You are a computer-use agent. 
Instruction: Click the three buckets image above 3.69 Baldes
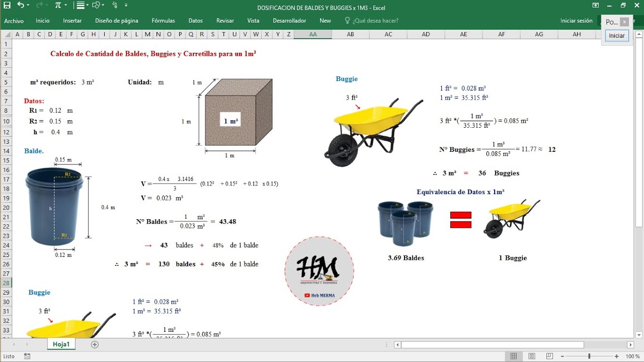click(x=406, y=223)
